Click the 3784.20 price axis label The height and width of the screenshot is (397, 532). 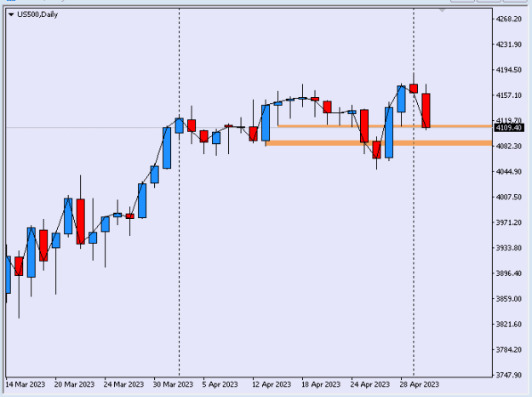pyautogui.click(x=508, y=350)
